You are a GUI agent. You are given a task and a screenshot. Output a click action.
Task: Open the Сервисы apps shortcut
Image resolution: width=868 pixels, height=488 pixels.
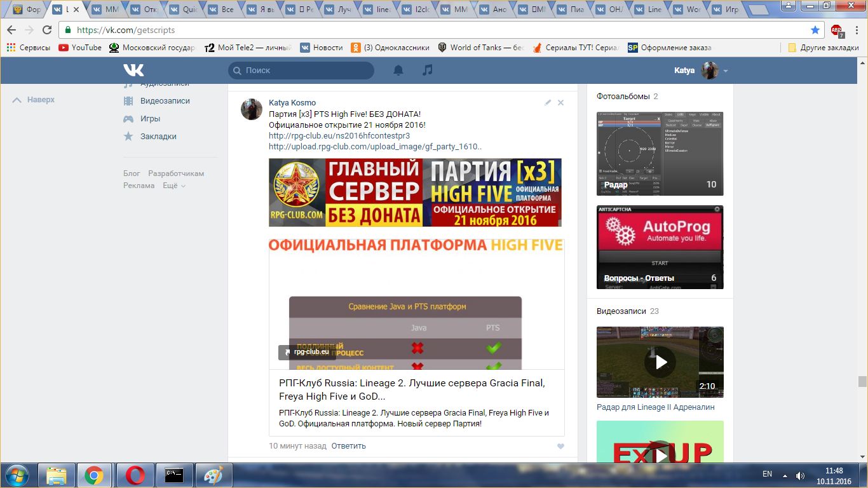click(29, 48)
